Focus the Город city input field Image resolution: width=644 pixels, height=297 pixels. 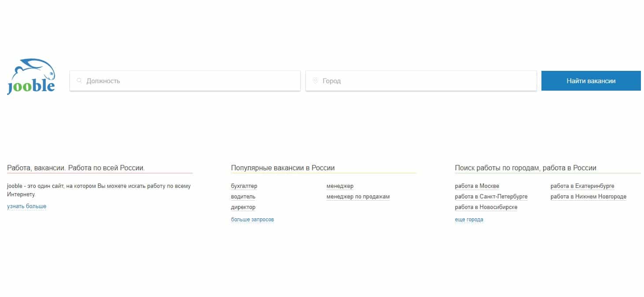421,81
